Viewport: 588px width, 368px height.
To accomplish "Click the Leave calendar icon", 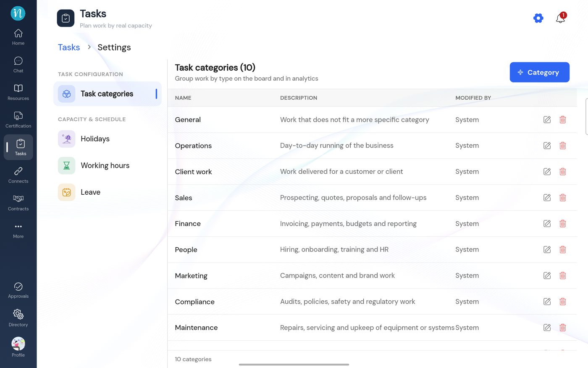I will tap(66, 192).
